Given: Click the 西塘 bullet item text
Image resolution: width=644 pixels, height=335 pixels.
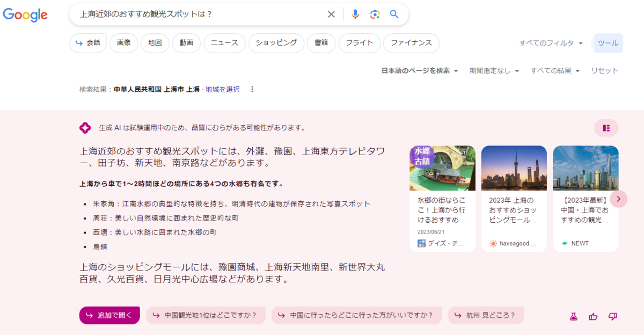Looking at the screenshot, I should pos(155,232).
